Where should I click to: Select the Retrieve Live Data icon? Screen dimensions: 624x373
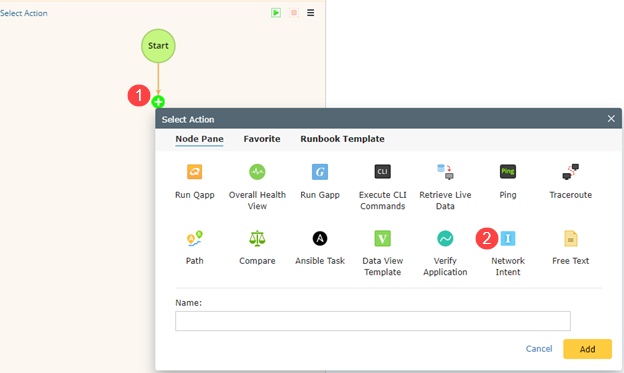point(445,172)
